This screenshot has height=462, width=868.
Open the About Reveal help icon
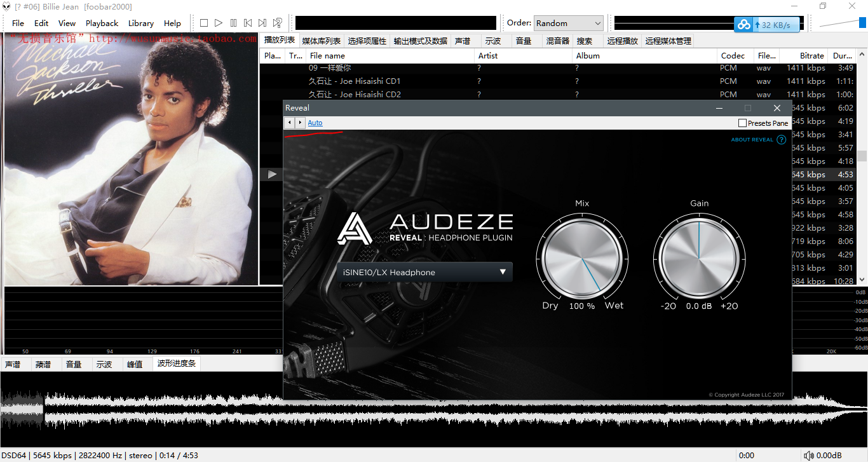(782, 140)
